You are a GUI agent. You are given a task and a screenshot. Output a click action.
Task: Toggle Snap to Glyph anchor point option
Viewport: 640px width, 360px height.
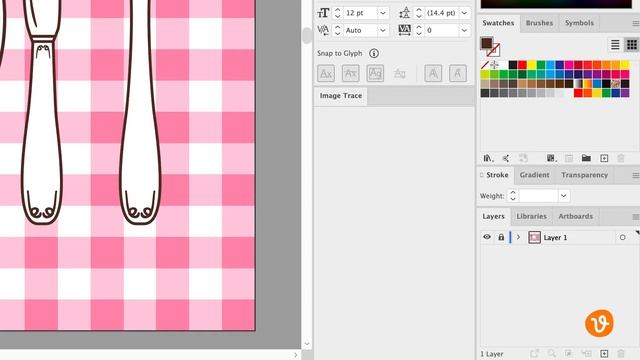tap(458, 73)
